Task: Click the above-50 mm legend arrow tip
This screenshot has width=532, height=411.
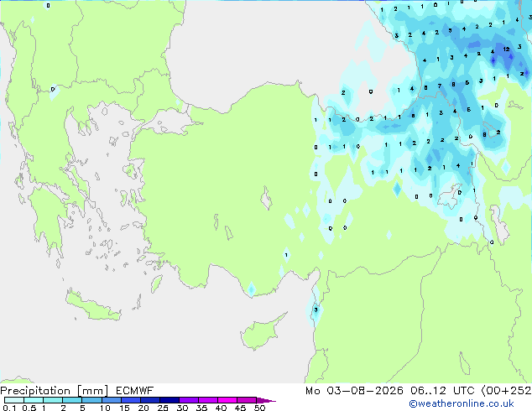Action: 266,400
